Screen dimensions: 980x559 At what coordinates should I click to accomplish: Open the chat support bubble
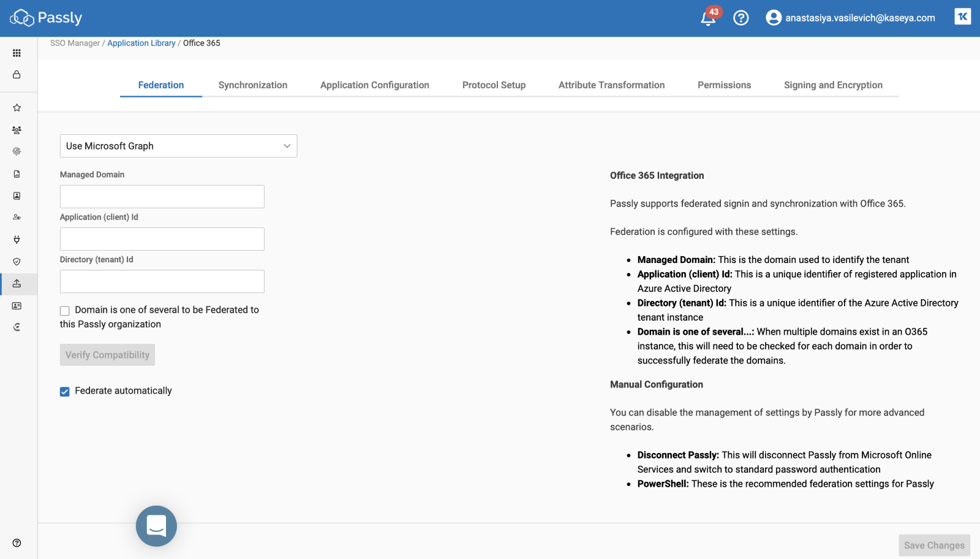(x=156, y=526)
